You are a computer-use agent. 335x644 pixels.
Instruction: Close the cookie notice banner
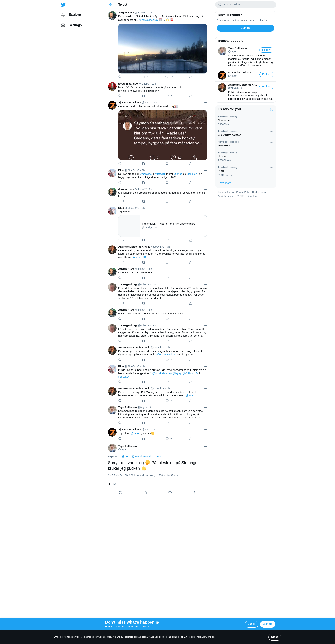(274, 637)
